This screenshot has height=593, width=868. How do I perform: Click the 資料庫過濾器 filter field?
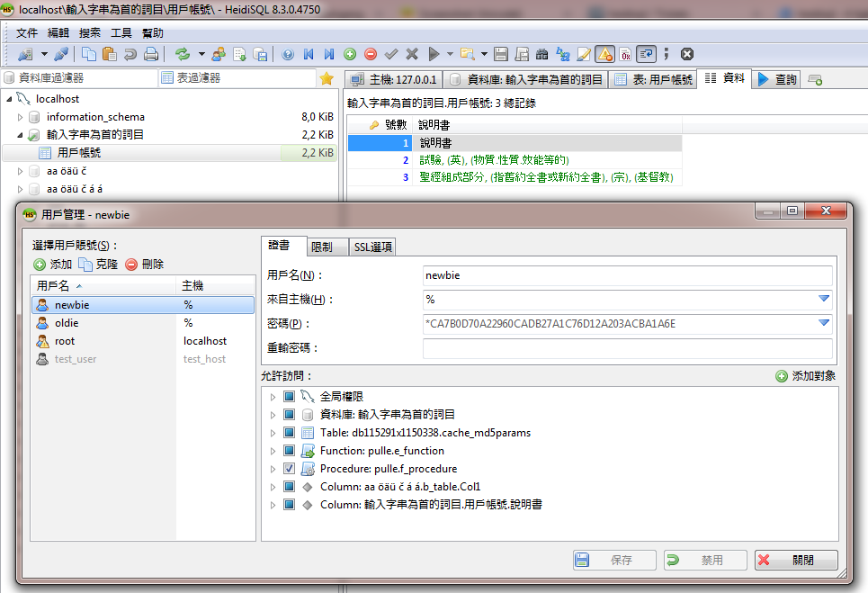click(x=79, y=78)
